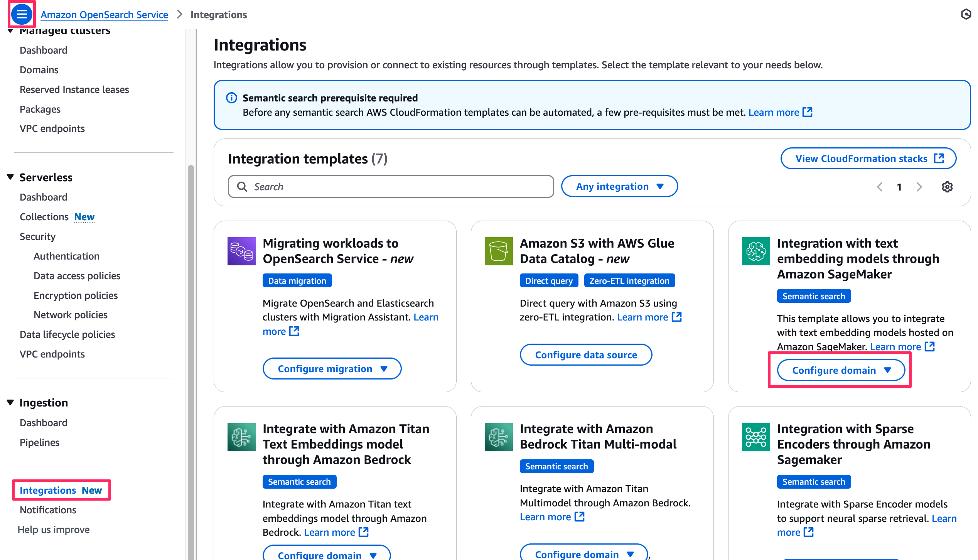
Task: Click the top-right hexagon panel icon
Action: [x=966, y=14]
